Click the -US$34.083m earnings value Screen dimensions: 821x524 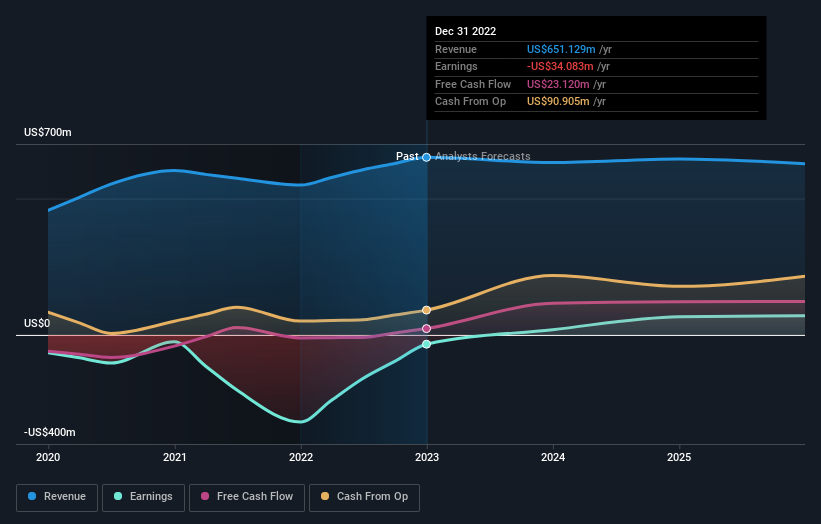[x=560, y=66]
